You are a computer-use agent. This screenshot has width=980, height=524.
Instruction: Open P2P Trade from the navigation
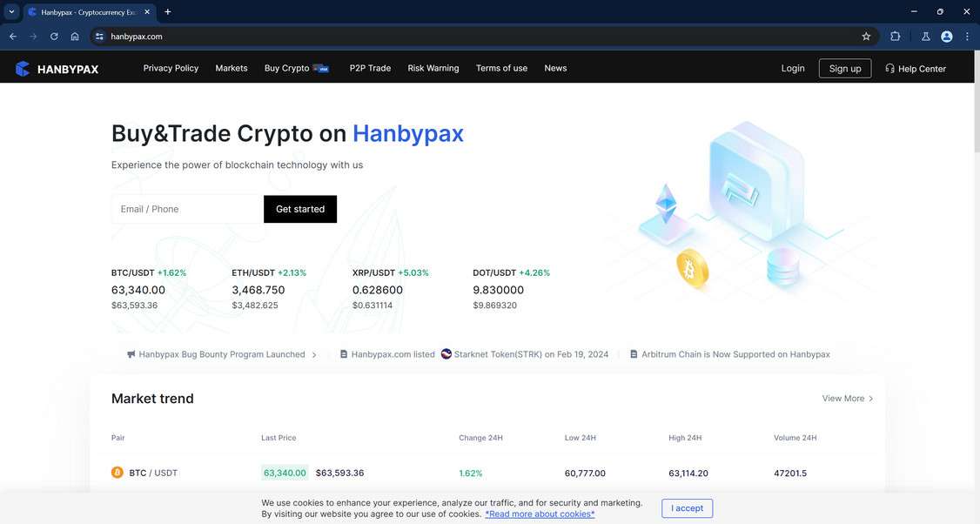[x=370, y=68]
